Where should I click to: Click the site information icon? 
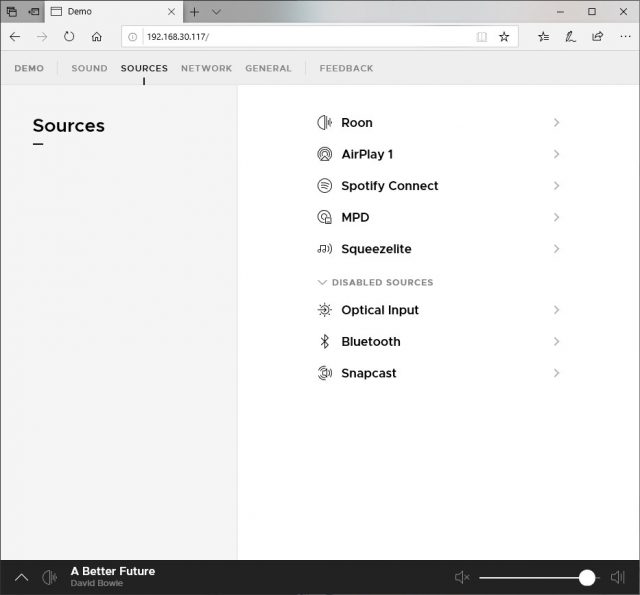pyautogui.click(x=132, y=37)
